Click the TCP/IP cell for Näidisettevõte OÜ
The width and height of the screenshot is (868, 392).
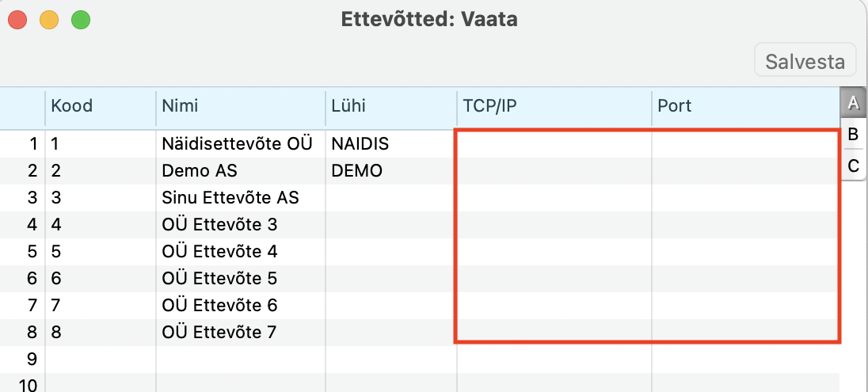pyautogui.click(x=554, y=144)
